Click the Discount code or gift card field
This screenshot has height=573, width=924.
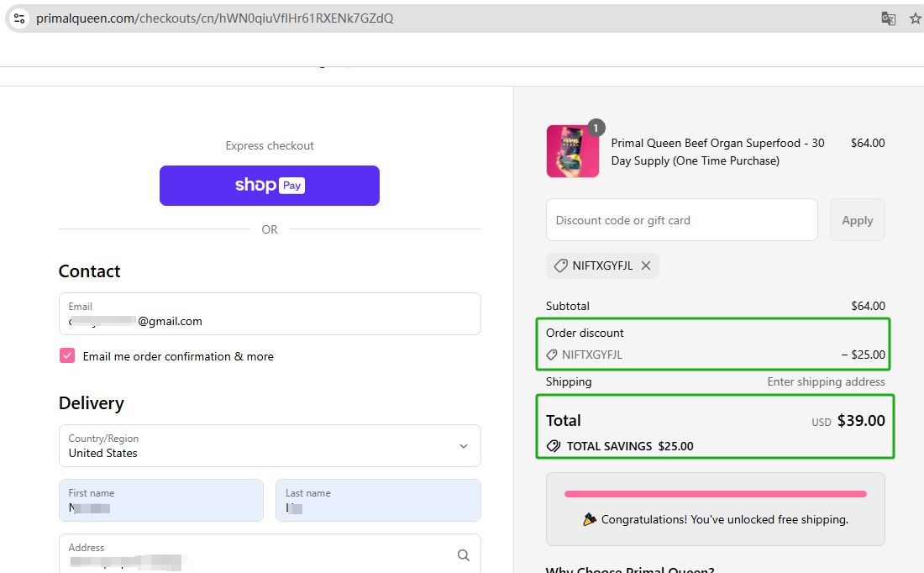click(682, 220)
